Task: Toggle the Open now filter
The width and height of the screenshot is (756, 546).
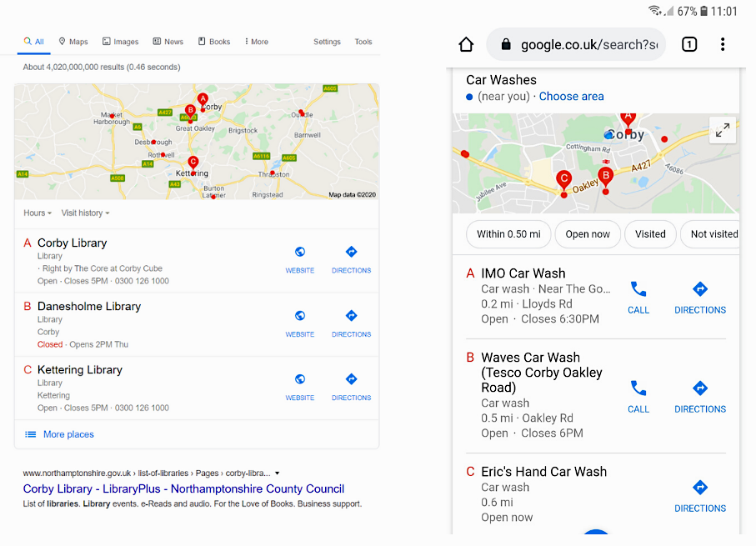Action: click(x=588, y=234)
